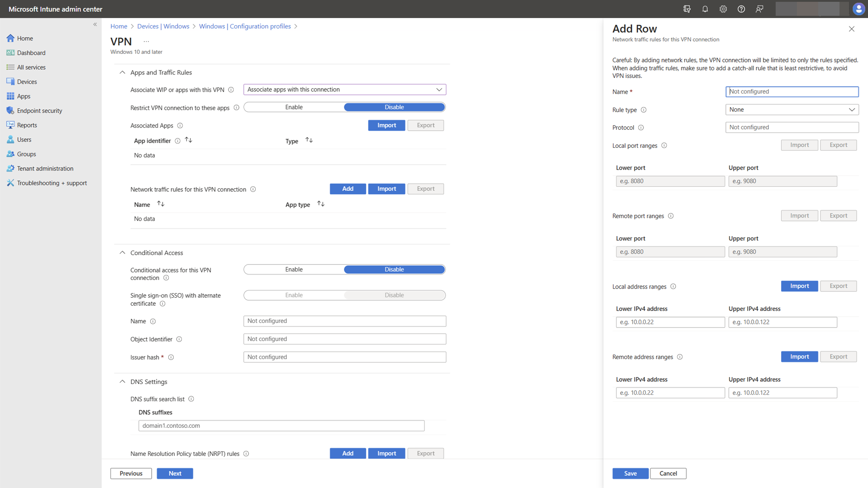Viewport: 868px width, 488px height.
Task: Open Associate WIP or apps dropdown
Action: [344, 90]
